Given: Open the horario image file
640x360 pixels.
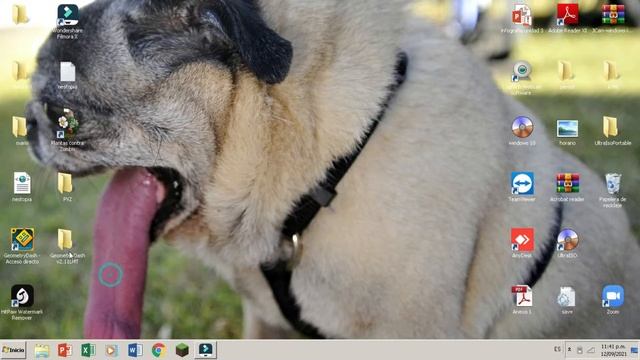Looking at the screenshot, I should pyautogui.click(x=567, y=133).
